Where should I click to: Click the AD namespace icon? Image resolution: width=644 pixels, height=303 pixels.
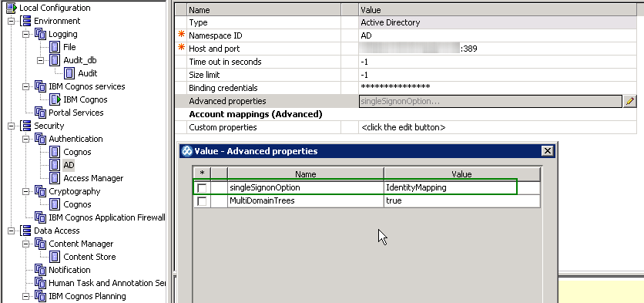(x=55, y=165)
